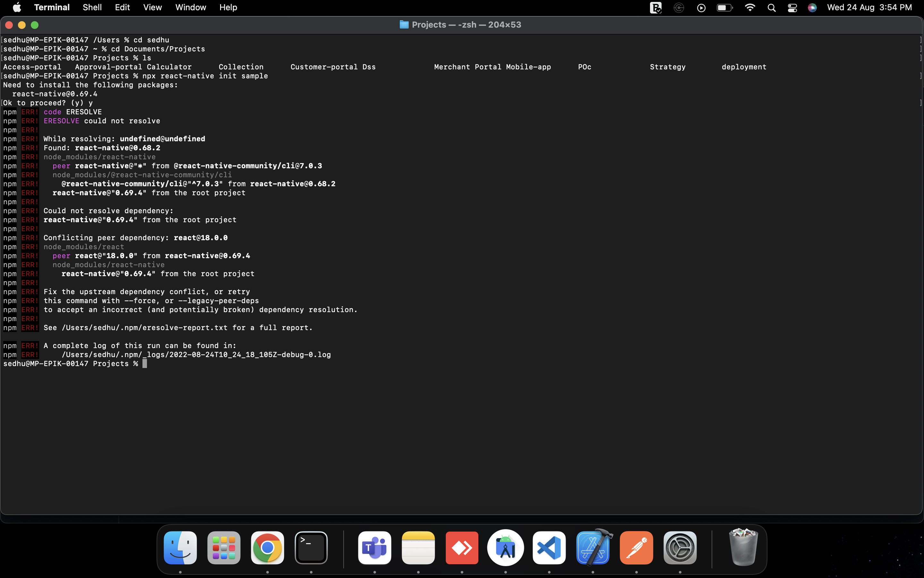Click 'npx react-native init sample' command
This screenshot has width=924, height=578.
tap(205, 76)
